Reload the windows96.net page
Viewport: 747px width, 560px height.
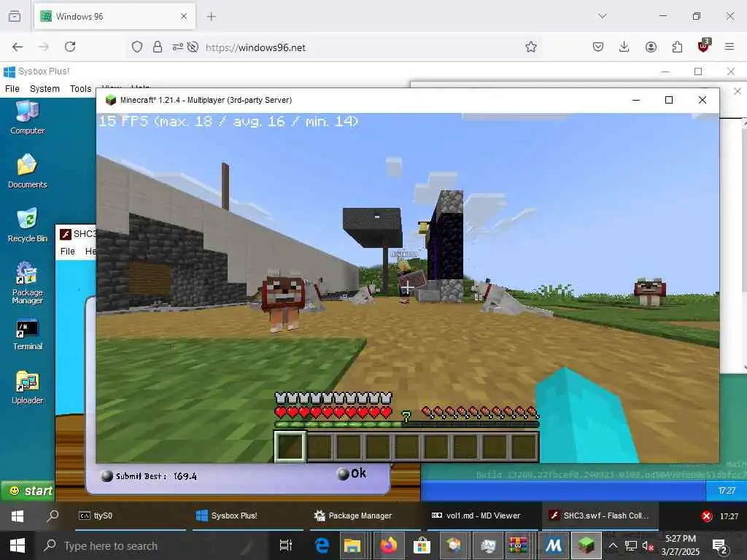(70, 47)
